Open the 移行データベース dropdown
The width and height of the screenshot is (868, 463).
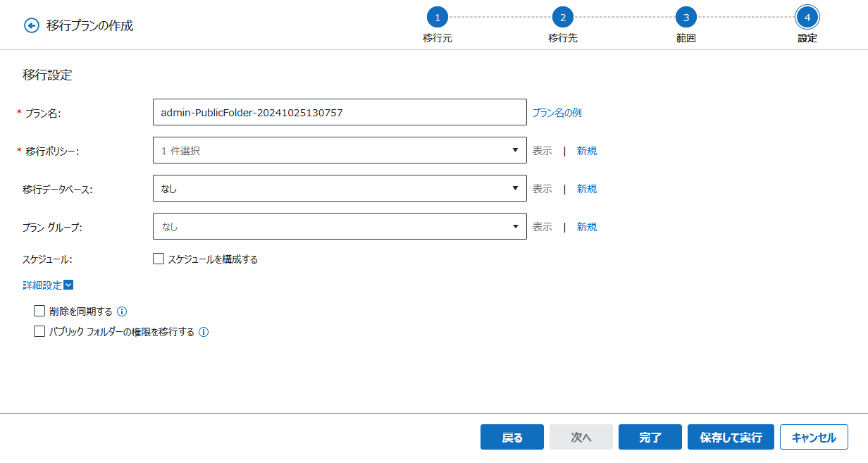click(340, 188)
